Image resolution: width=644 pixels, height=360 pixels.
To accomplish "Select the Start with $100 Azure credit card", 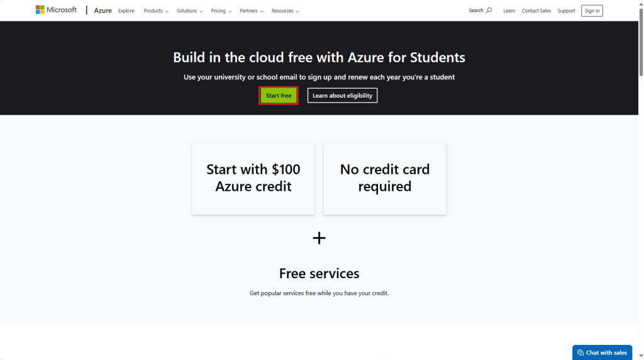I will pyautogui.click(x=253, y=178).
